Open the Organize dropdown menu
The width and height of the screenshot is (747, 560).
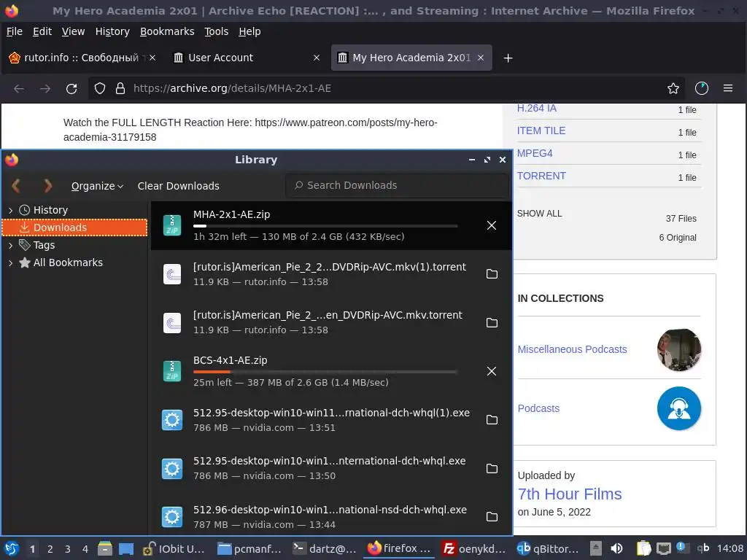point(97,186)
